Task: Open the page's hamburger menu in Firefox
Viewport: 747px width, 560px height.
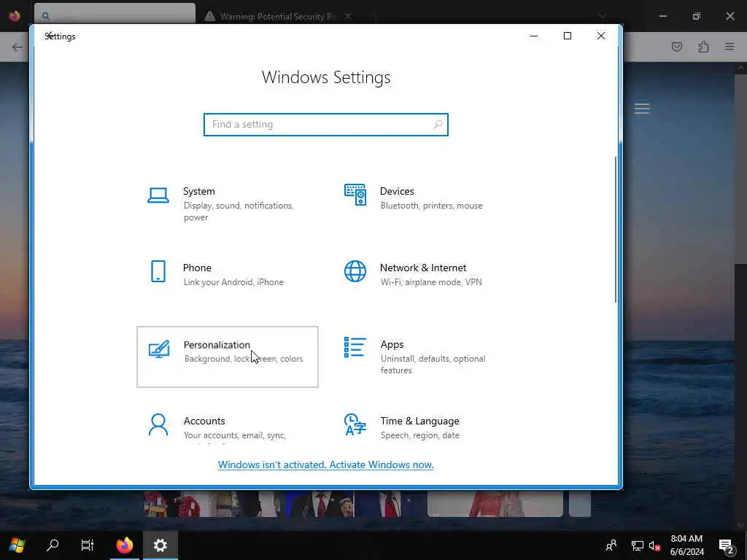Action: 642,109
